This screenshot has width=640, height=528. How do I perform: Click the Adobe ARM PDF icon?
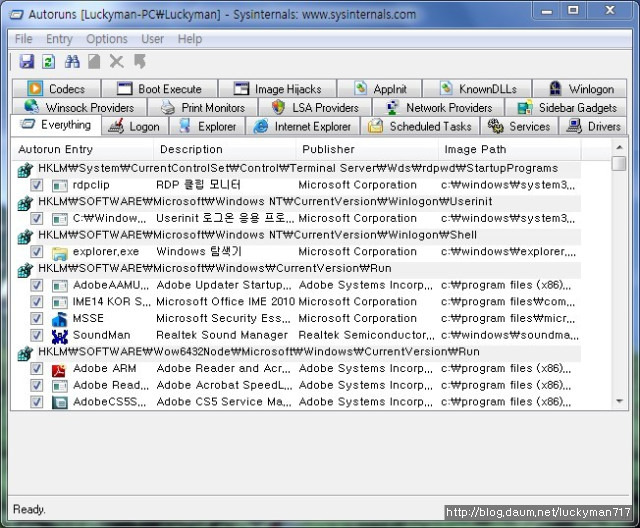tap(59, 370)
